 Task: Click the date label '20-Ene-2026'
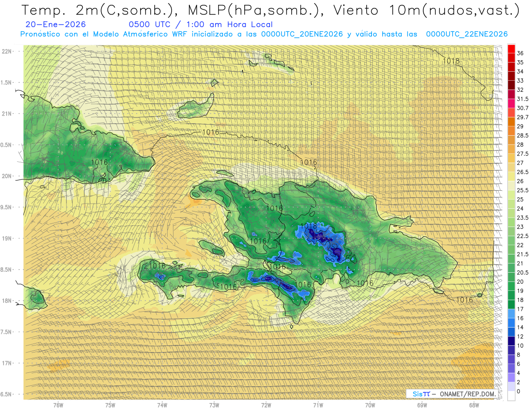56,24
